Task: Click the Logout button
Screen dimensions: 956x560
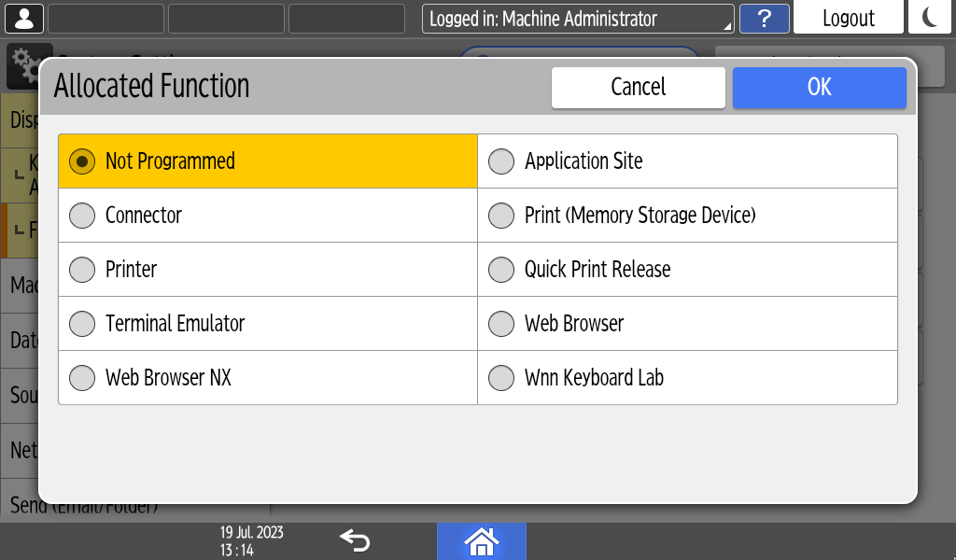Action: [x=848, y=19]
